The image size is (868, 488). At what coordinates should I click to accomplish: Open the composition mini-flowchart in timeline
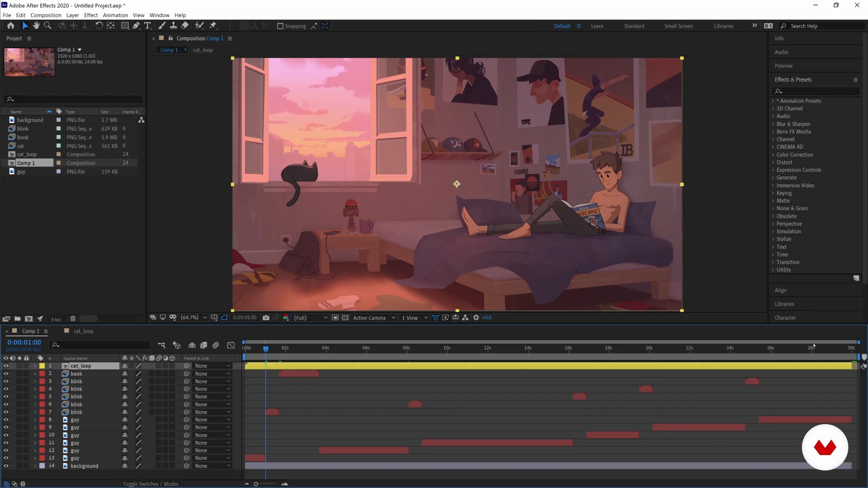(x=161, y=345)
